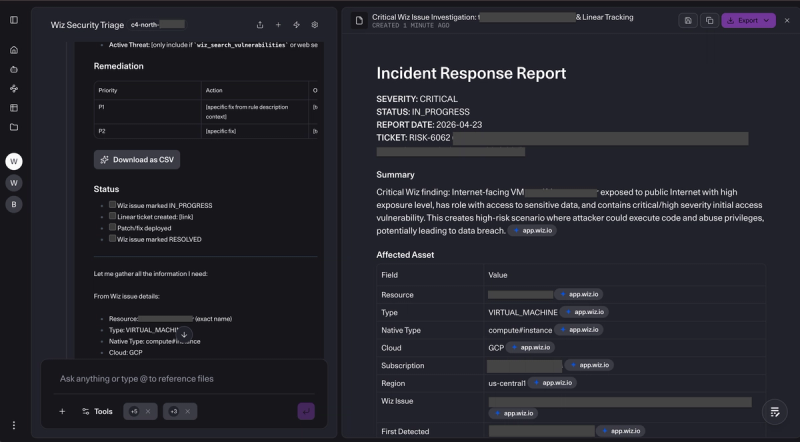
Task: Click the notes icon at bottom right
Action: pos(774,411)
